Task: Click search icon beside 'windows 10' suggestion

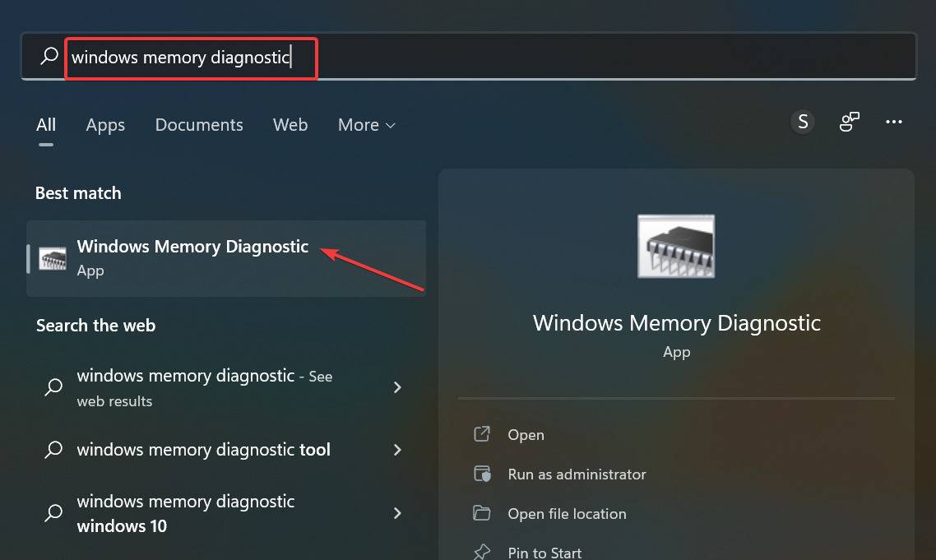Action: pos(53,512)
